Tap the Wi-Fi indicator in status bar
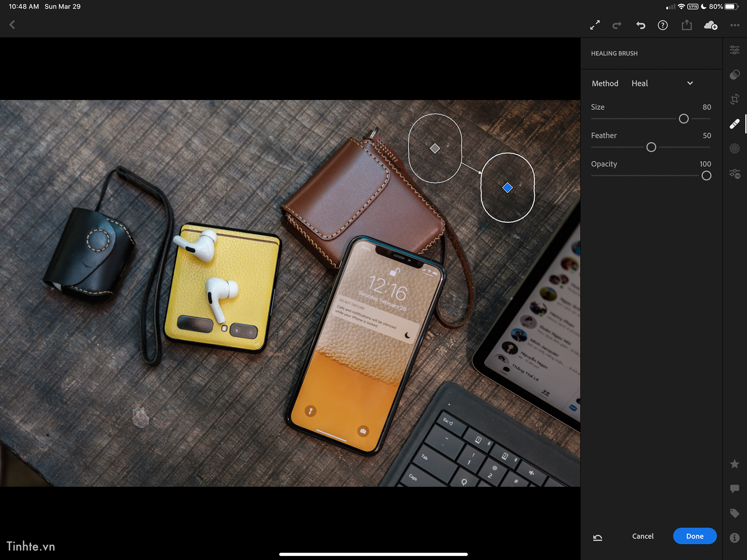The height and width of the screenshot is (560, 747). point(681,7)
